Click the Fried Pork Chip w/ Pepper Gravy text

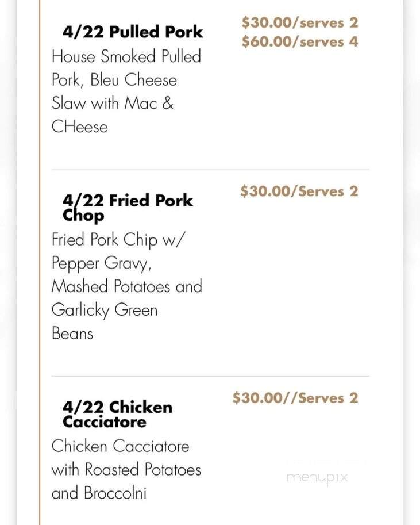[118, 251]
